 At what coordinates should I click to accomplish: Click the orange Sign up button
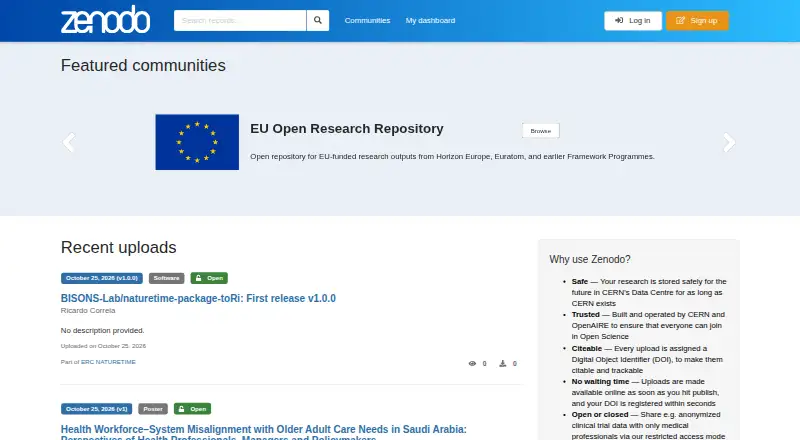pyautogui.click(x=697, y=20)
